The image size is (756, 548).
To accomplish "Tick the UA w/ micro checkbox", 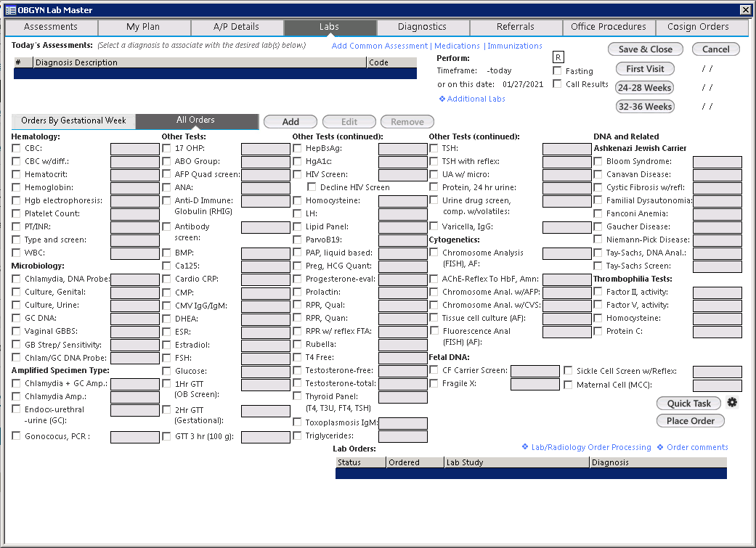I will 434,174.
